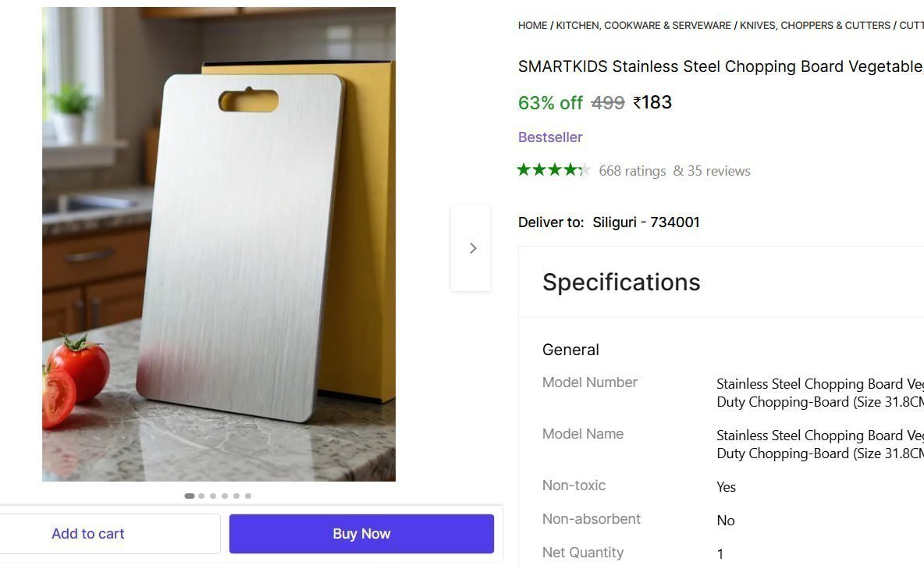Screen dimensions: 924x569
Task: Click the Specifications section heading
Action: (621, 282)
